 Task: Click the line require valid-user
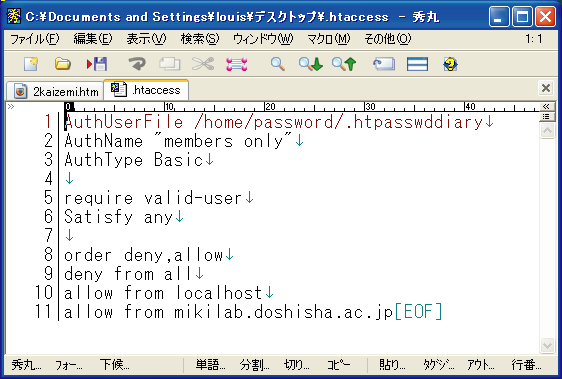click(x=153, y=198)
